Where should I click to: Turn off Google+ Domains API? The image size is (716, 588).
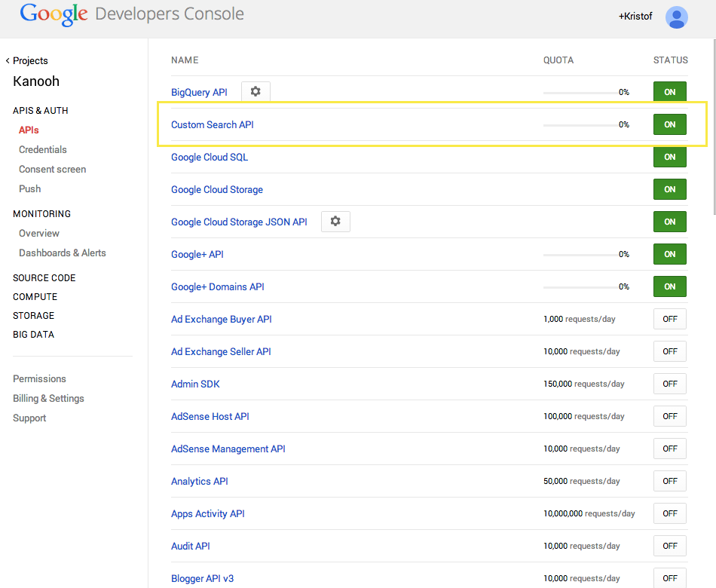coord(670,286)
